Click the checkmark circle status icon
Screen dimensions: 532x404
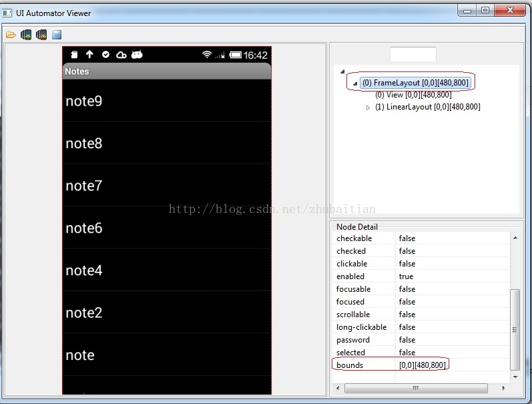coord(105,54)
